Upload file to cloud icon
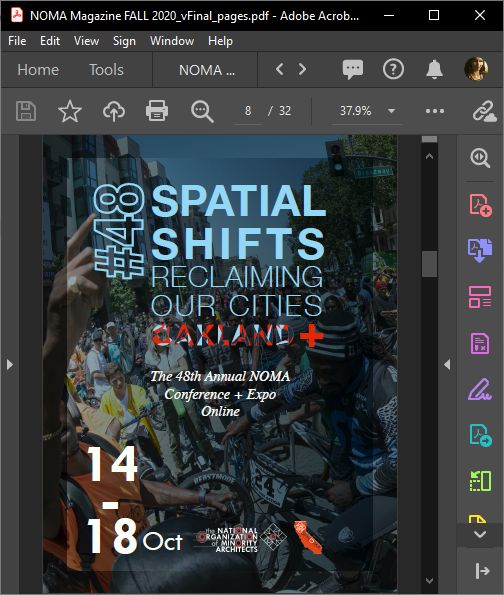Image resolution: width=504 pixels, height=595 pixels. tap(114, 111)
